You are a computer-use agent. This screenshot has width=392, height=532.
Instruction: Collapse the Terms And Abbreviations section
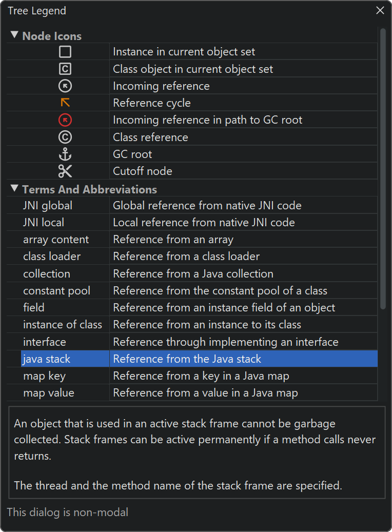[14, 189]
